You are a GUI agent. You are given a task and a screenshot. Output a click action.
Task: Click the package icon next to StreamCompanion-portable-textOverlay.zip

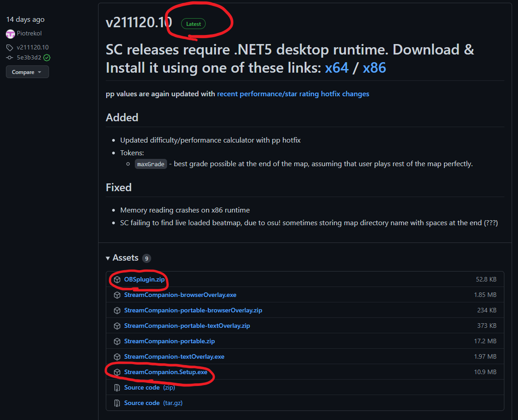[117, 326]
